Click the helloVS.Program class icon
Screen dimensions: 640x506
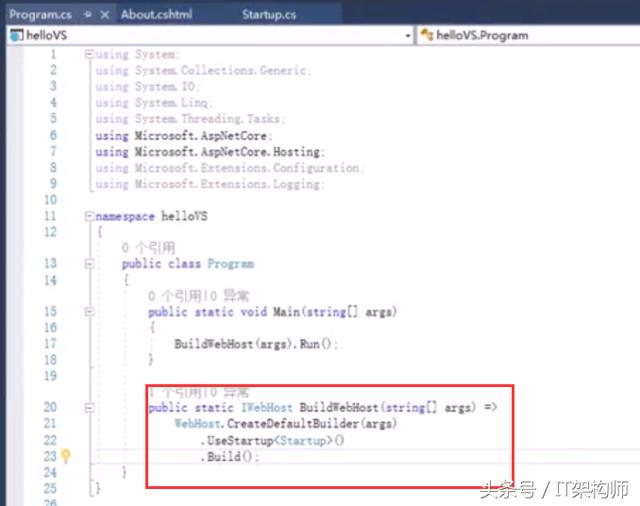427,35
